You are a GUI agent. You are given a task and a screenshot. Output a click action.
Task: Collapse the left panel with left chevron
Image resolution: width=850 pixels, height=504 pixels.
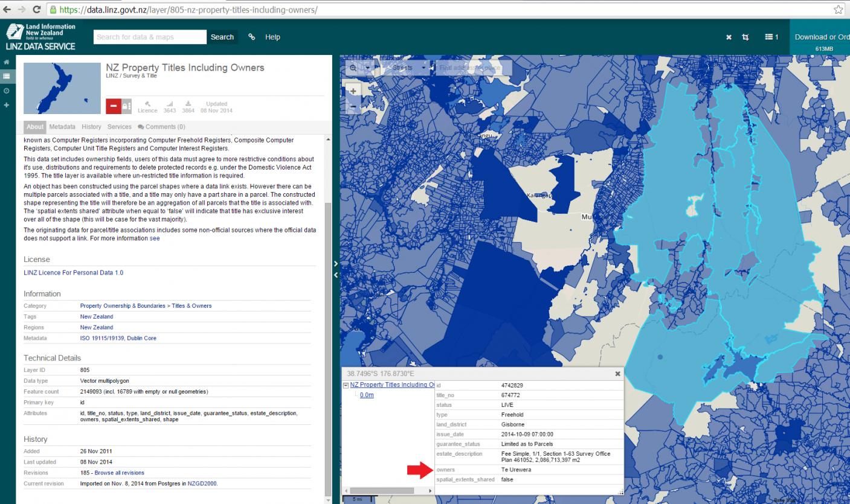tap(335, 275)
